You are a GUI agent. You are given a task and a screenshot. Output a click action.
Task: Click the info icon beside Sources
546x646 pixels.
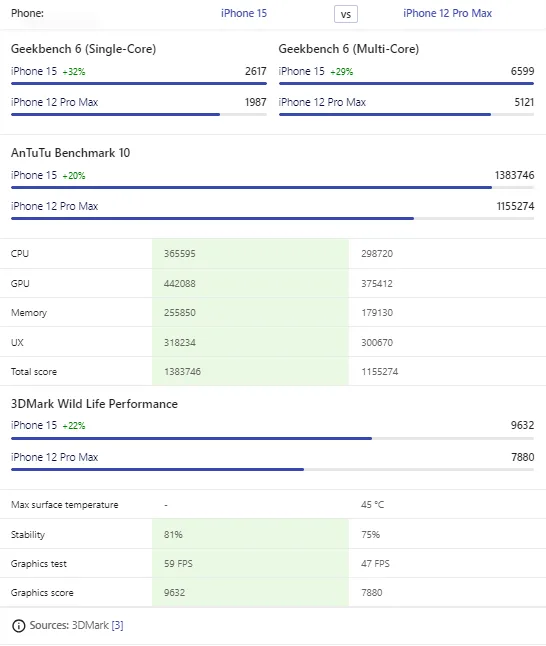point(19,625)
